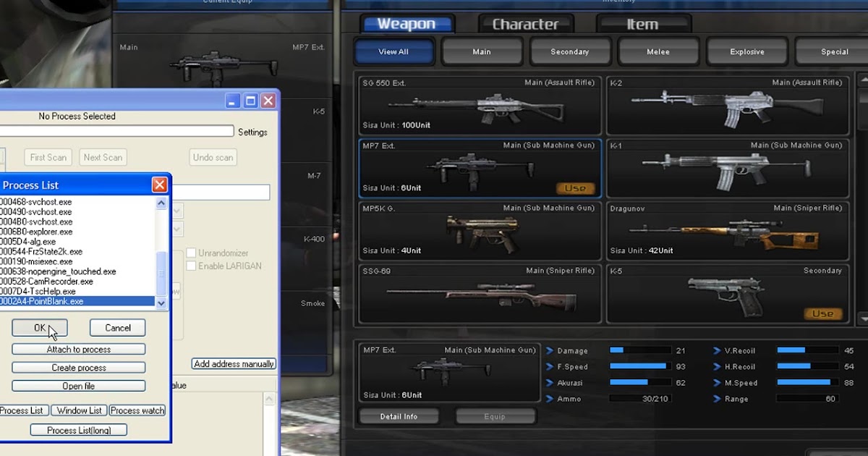This screenshot has height=456, width=868.
Task: Click the M.Speed stat bar
Action: [x=808, y=382]
